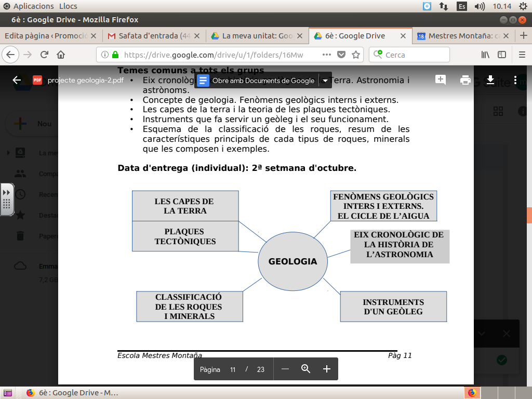Expand the open-with options dropdown arrow
The image size is (532, 399).
click(x=325, y=81)
